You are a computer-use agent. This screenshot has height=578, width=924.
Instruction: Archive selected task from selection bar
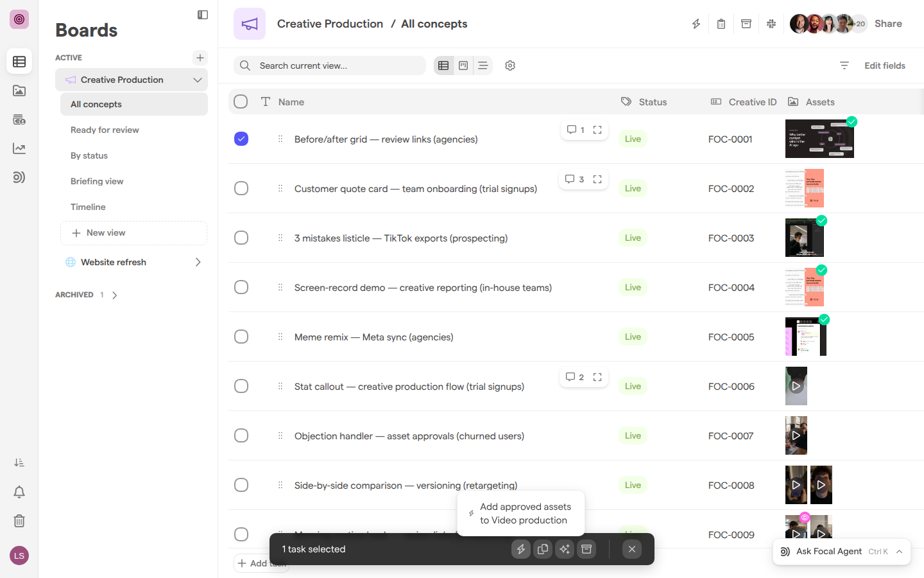586,549
